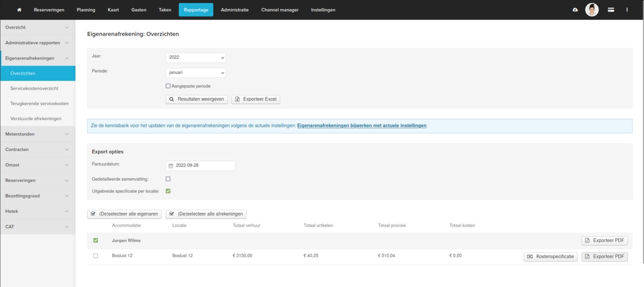Image resolution: width=644 pixels, height=287 pixels.
Task: Open the Channel manager menu
Action: pos(280,10)
